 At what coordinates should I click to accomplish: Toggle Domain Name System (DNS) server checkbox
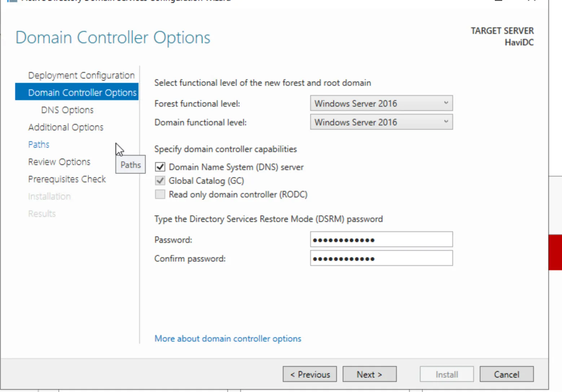coord(160,167)
